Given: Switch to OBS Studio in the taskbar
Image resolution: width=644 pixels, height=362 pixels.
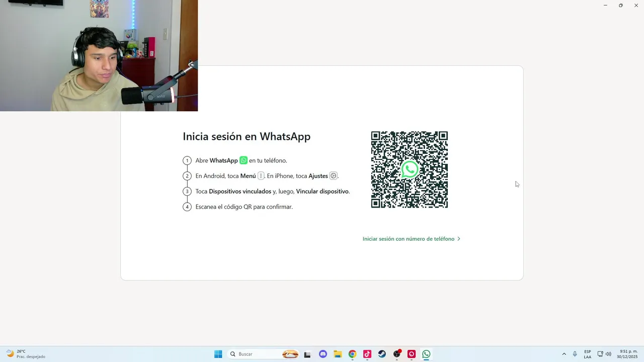Looking at the screenshot, I should [397, 354].
